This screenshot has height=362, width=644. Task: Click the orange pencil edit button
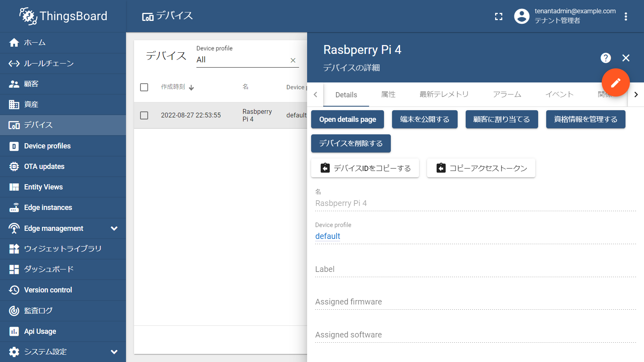click(x=615, y=82)
